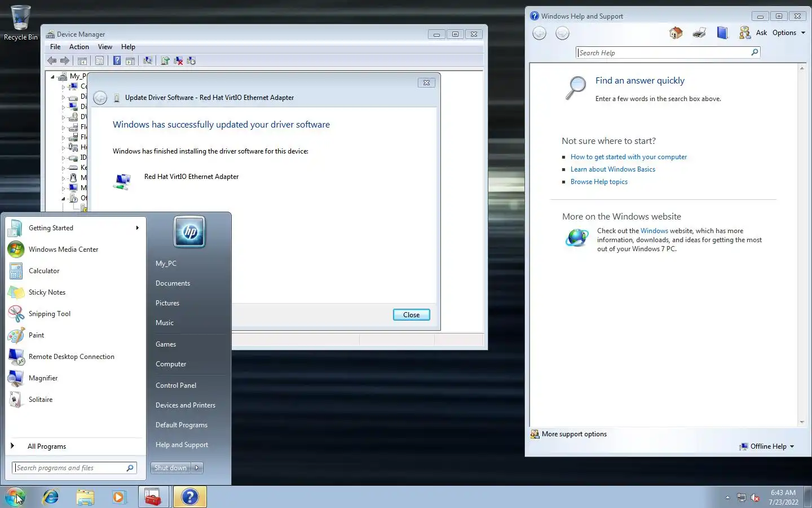Screen dimensions: 812x508
Task: Open the Shut down options arrow
Action: (197, 468)
